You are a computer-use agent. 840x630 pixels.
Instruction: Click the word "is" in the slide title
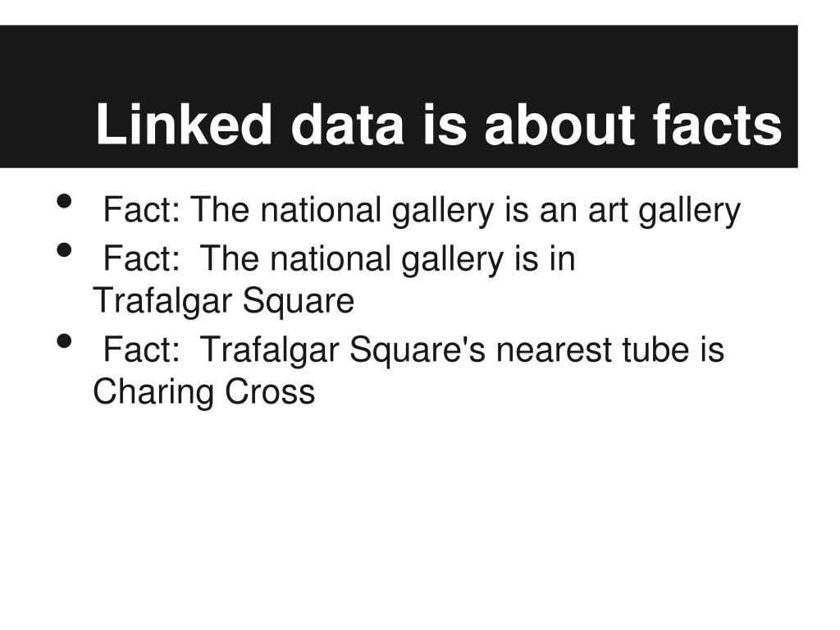coord(444,125)
